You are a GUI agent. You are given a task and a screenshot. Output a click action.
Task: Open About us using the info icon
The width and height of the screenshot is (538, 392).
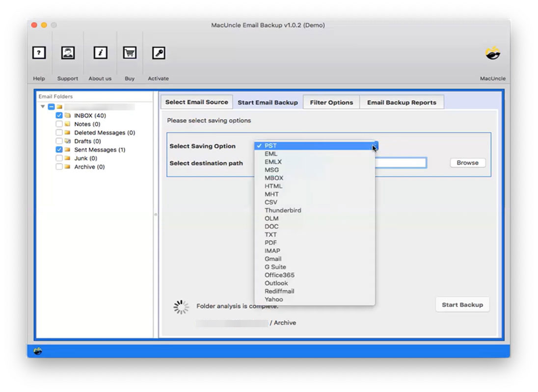(100, 52)
